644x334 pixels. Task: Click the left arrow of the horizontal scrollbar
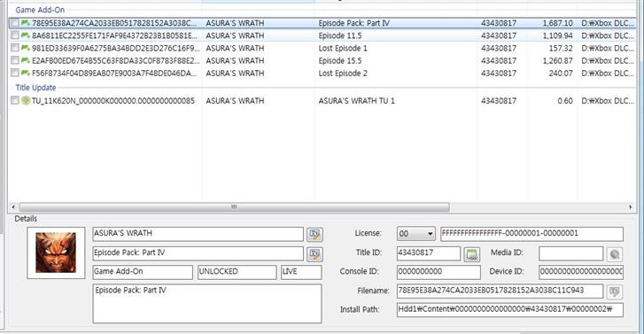point(13,207)
